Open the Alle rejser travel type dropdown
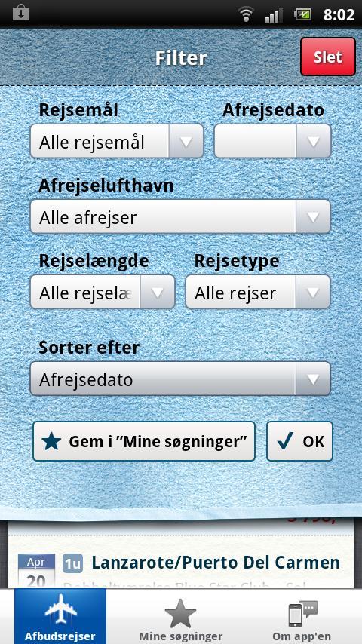The width and height of the screenshot is (362, 644). 258,292
